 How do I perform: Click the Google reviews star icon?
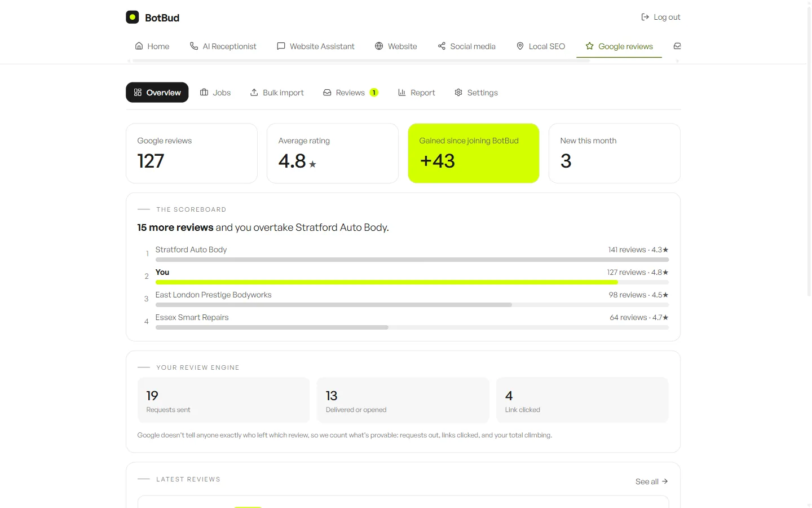click(x=589, y=46)
